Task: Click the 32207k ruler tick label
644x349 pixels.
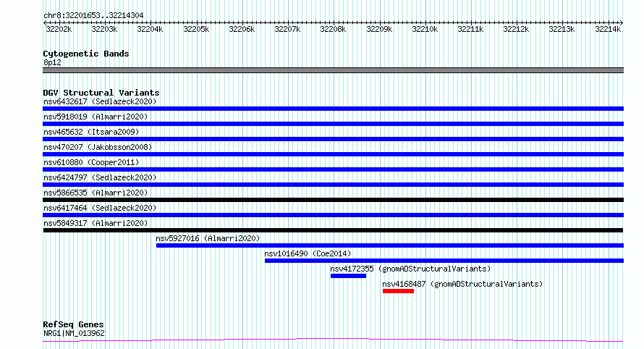Action: pyautogui.click(x=287, y=30)
